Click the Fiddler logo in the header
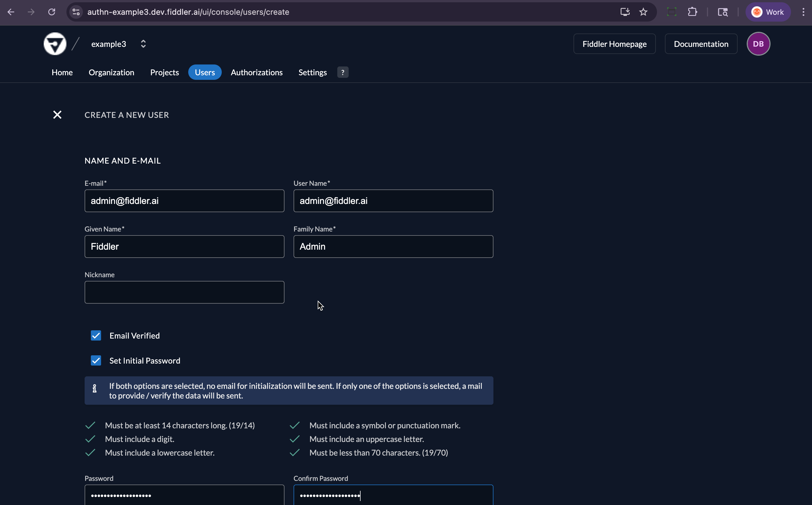 pyautogui.click(x=55, y=43)
